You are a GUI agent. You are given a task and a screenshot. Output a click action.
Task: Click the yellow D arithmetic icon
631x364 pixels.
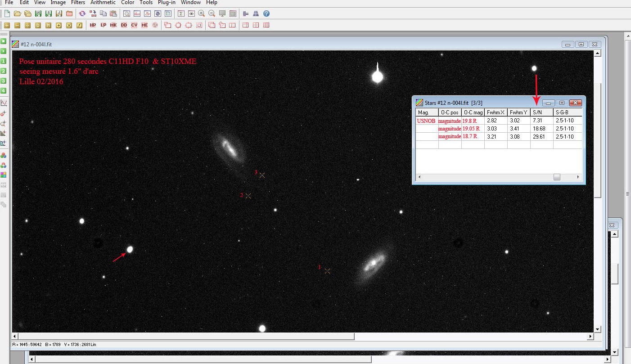tap(38, 25)
